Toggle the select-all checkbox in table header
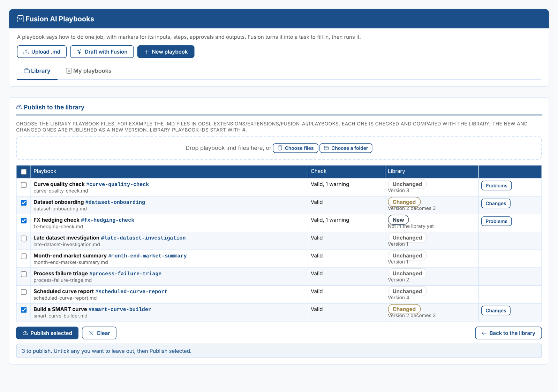Image resolution: width=558 pixels, height=392 pixels. pos(24,172)
